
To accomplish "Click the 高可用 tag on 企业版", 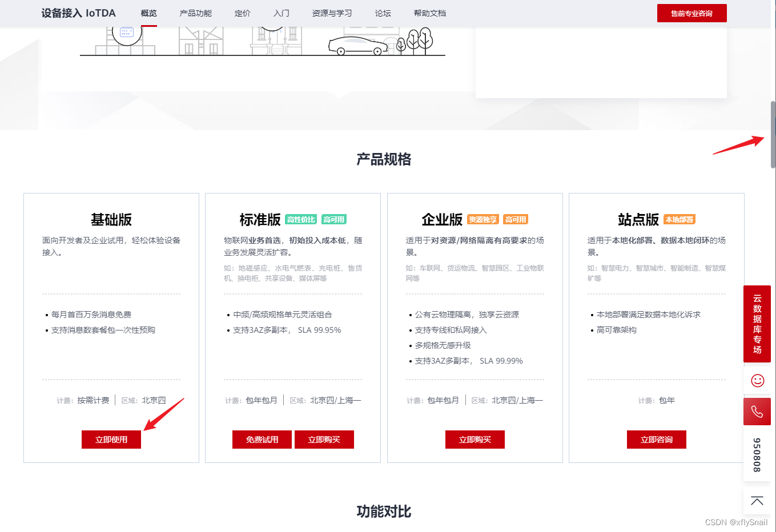I will click(516, 219).
